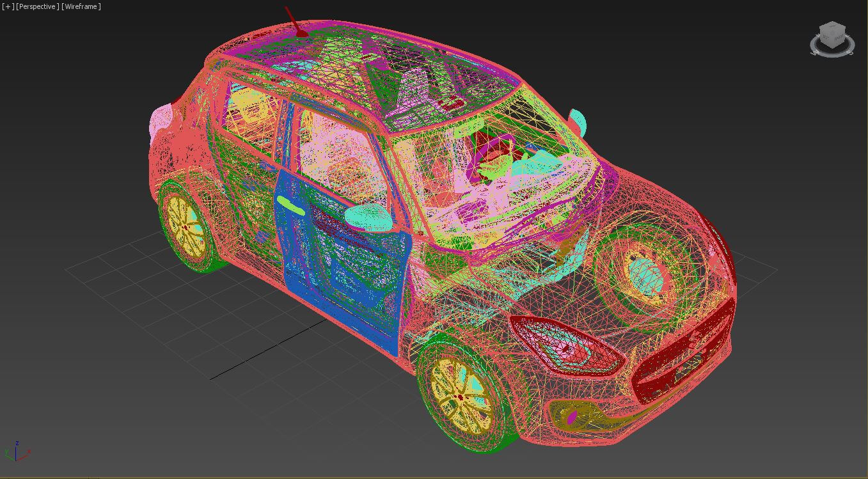This screenshot has width=868, height=479.
Task: Open the Wireframe shading label menu
Action: (81, 6)
